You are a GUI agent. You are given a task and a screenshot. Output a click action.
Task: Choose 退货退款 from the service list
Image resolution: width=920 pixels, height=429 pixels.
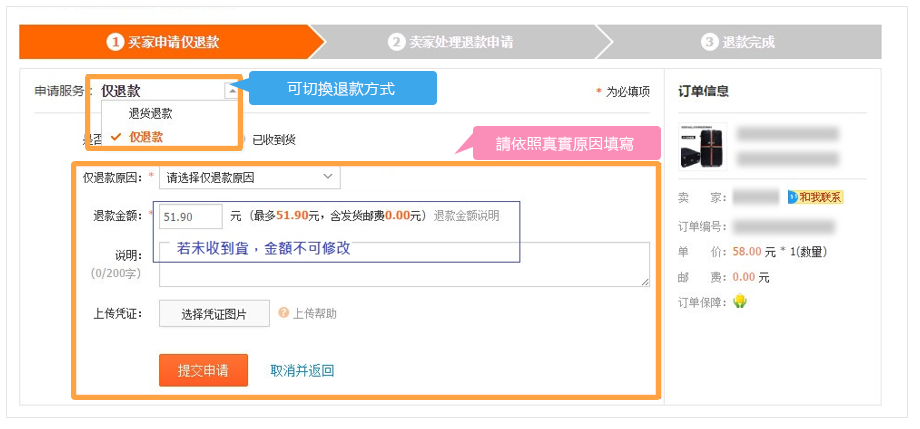150,114
